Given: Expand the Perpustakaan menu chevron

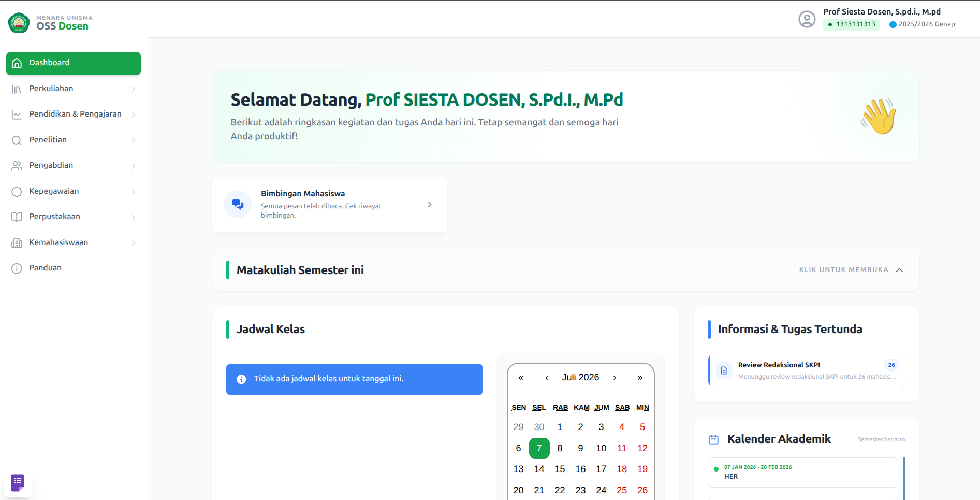Looking at the screenshot, I should 134,217.
